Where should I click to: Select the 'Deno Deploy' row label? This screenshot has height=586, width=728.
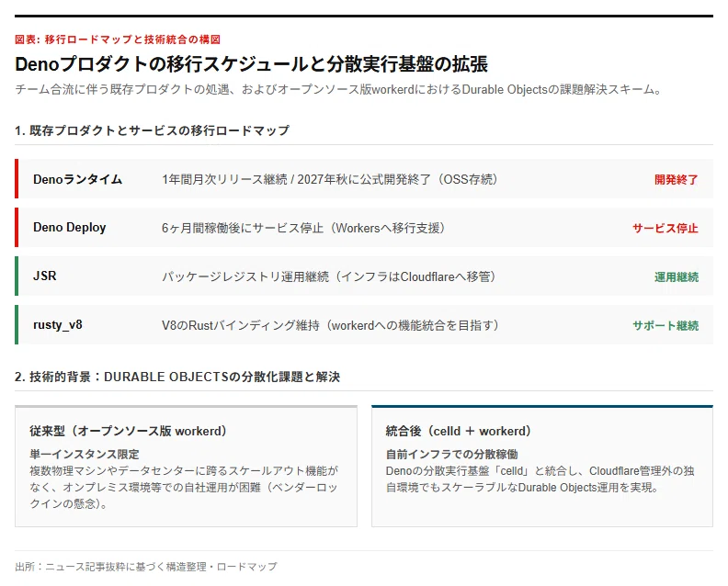click(x=70, y=228)
